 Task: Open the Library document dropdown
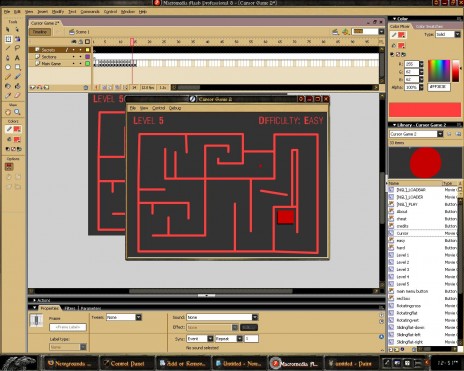[x=440, y=134]
